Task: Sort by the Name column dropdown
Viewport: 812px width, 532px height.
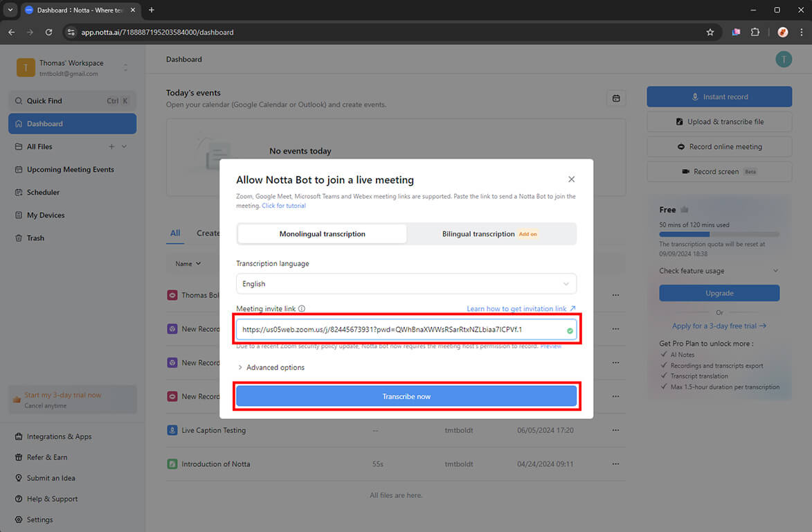Action: pyautogui.click(x=188, y=264)
